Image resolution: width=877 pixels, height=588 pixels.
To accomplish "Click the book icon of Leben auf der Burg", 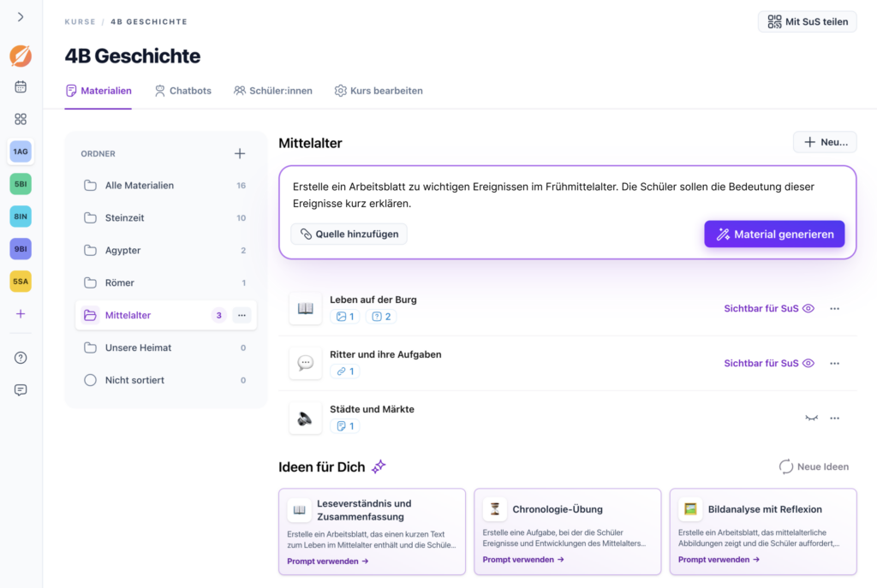I will tap(306, 308).
